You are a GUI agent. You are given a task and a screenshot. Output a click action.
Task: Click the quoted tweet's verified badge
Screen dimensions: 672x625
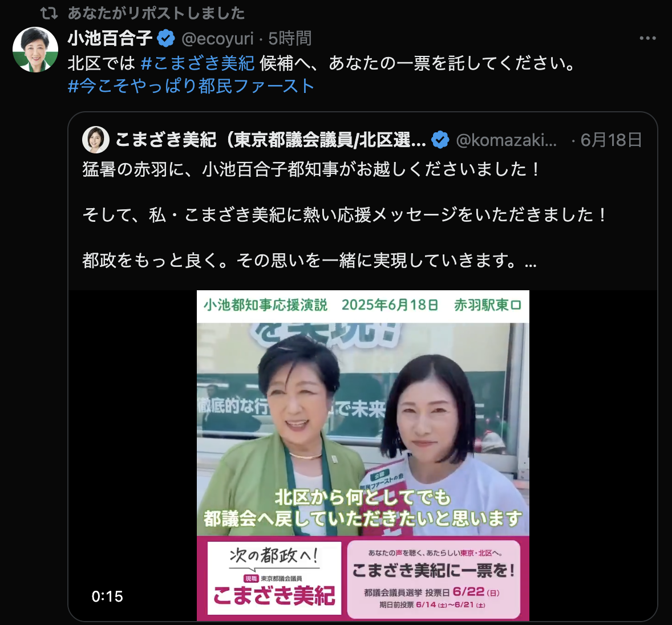point(440,140)
